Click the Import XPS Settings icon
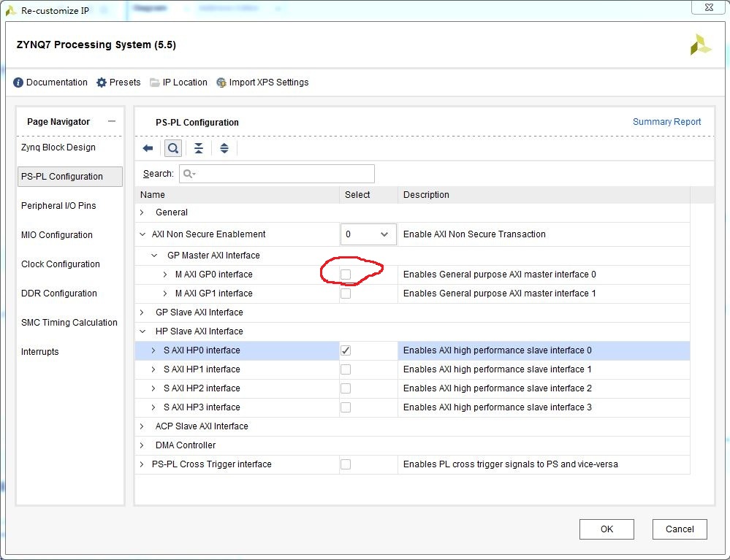730x560 pixels. click(x=221, y=83)
